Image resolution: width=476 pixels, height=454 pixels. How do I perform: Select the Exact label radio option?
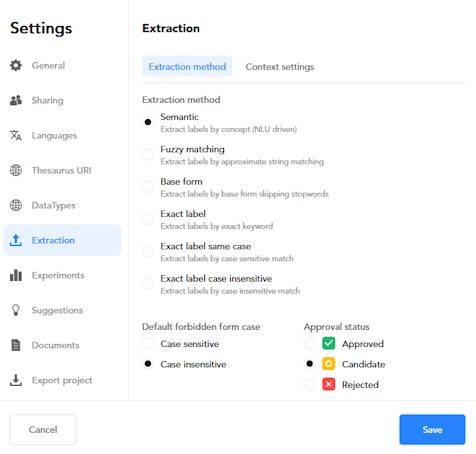[x=148, y=219]
